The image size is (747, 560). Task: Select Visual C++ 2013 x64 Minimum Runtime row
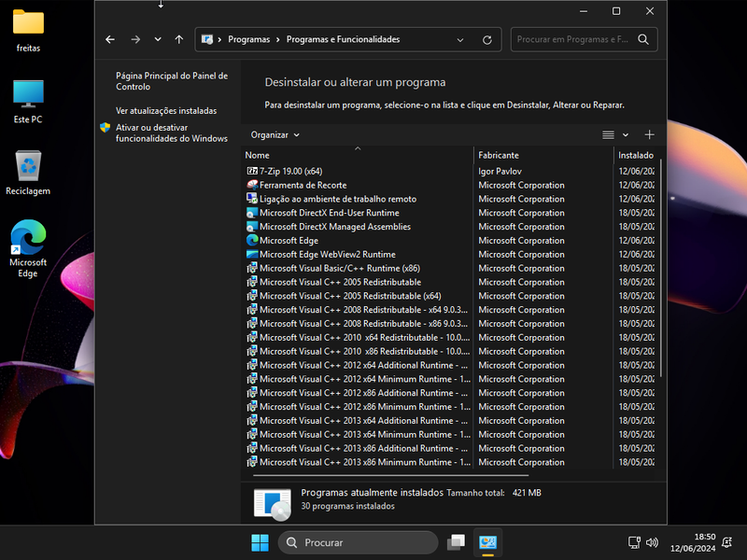(450, 434)
